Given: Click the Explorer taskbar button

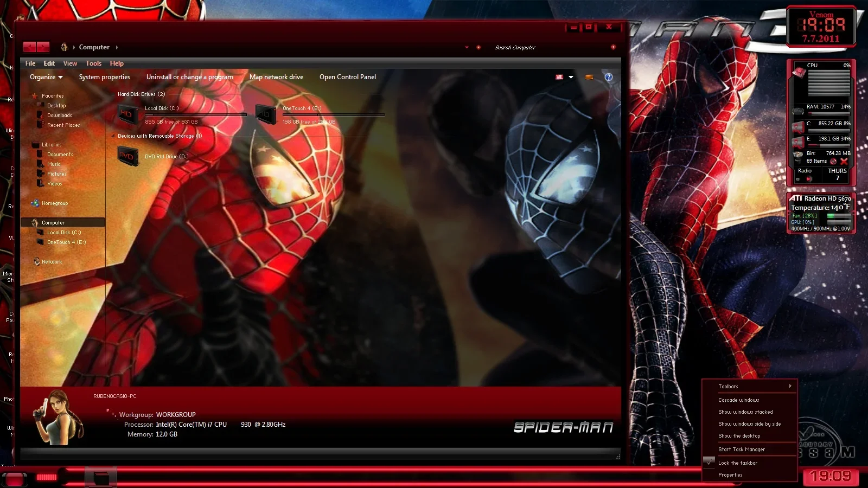Looking at the screenshot, I should click(x=101, y=478).
